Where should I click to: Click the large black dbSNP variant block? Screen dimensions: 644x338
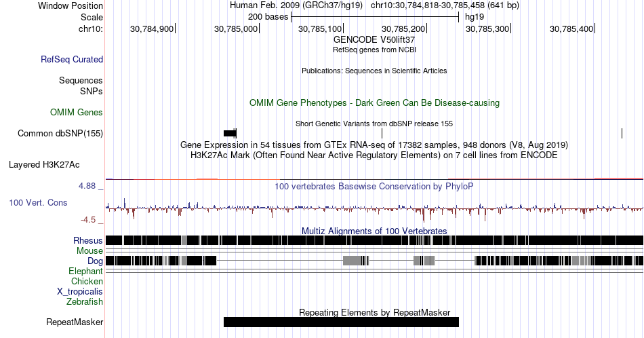point(230,133)
